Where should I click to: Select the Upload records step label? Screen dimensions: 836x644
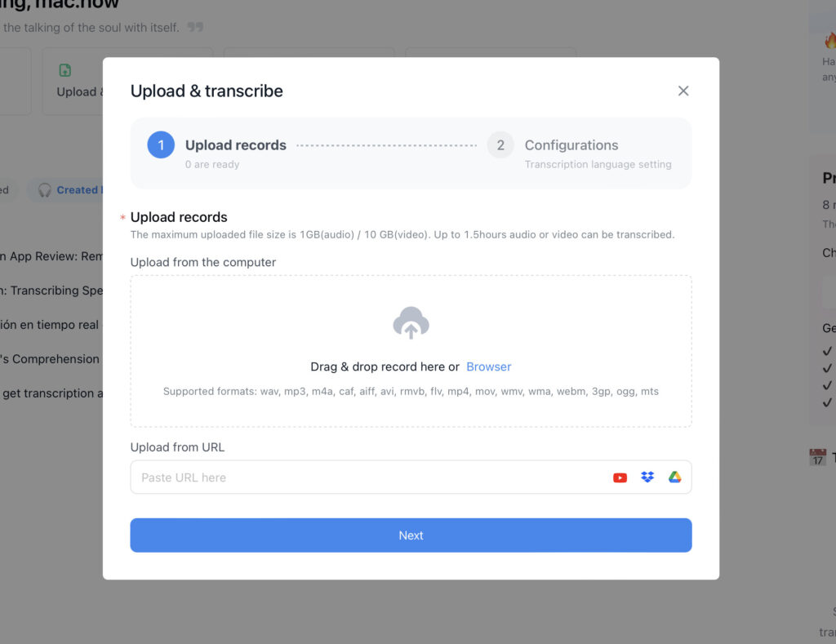236,145
